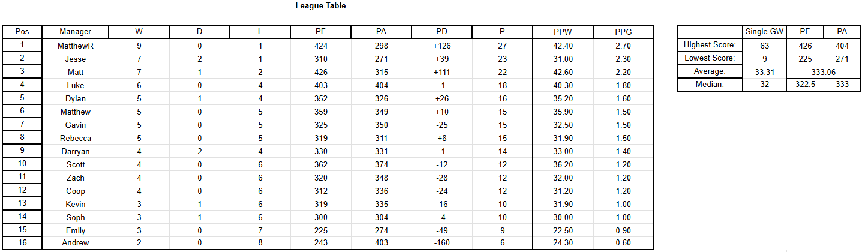This screenshot has width=868, height=252.
Task: Select Emily's PF value 225
Action: coord(320,230)
